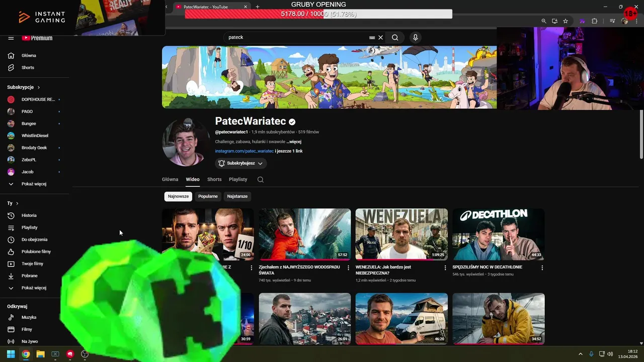Screen dimensions: 644x362
Task: Select the Najnowsze filter chip
Action: coord(178,197)
